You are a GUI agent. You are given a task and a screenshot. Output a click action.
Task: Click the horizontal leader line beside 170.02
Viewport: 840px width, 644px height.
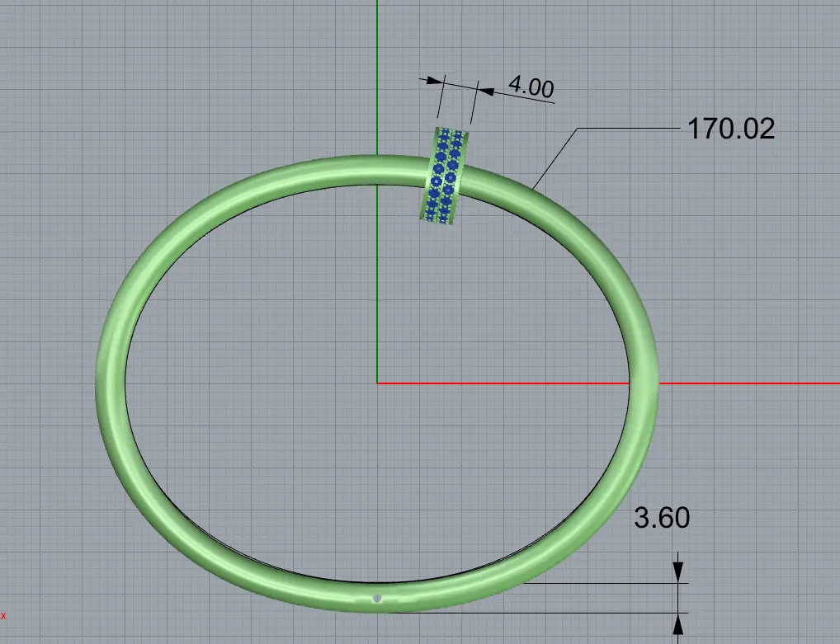coord(627,129)
